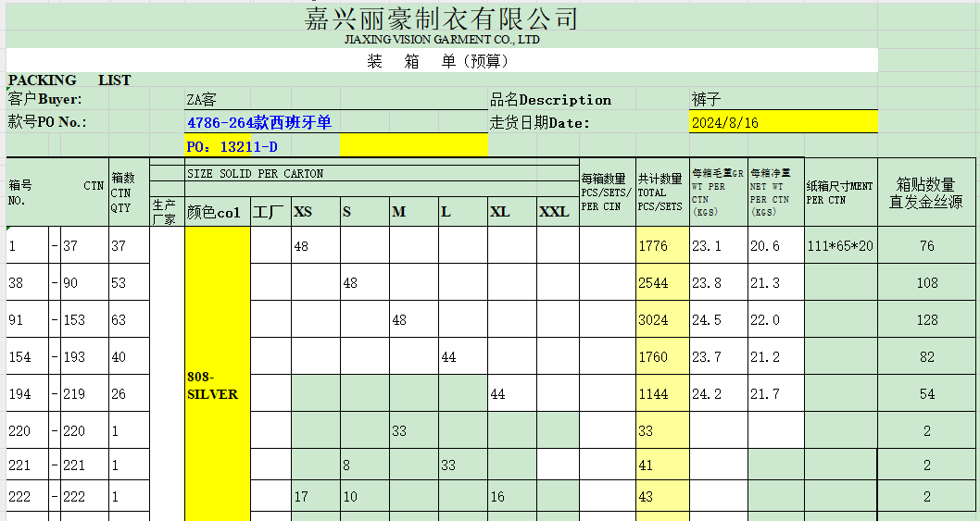Select the company name title 嘉兴丽豪制衣有限公司
The image size is (980, 521).
point(441,19)
